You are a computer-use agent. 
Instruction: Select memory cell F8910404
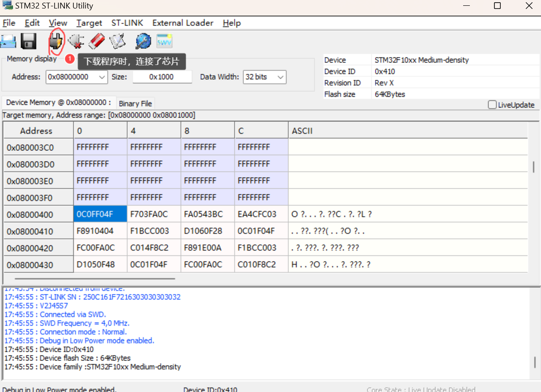click(100, 231)
